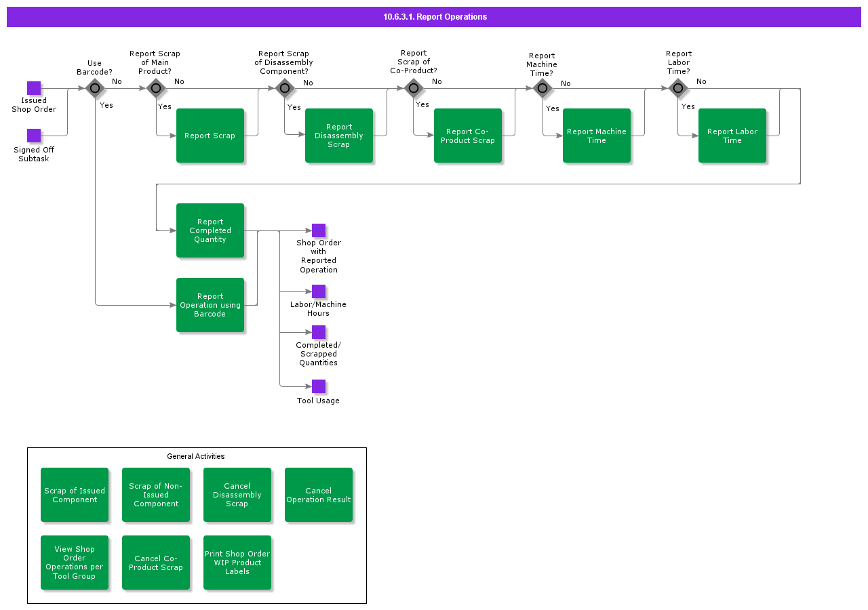Click the Use Barcode decision gateway

[95, 88]
